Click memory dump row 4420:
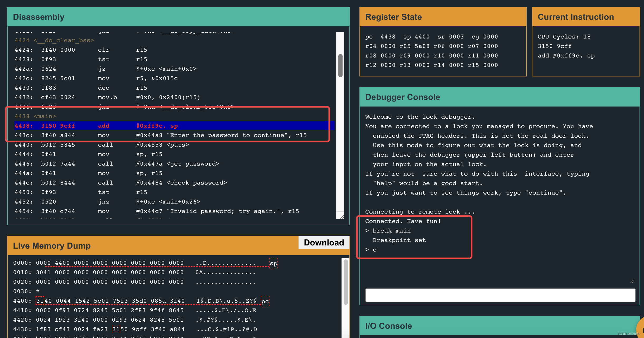The image size is (644, 338). pyautogui.click(x=134, y=320)
